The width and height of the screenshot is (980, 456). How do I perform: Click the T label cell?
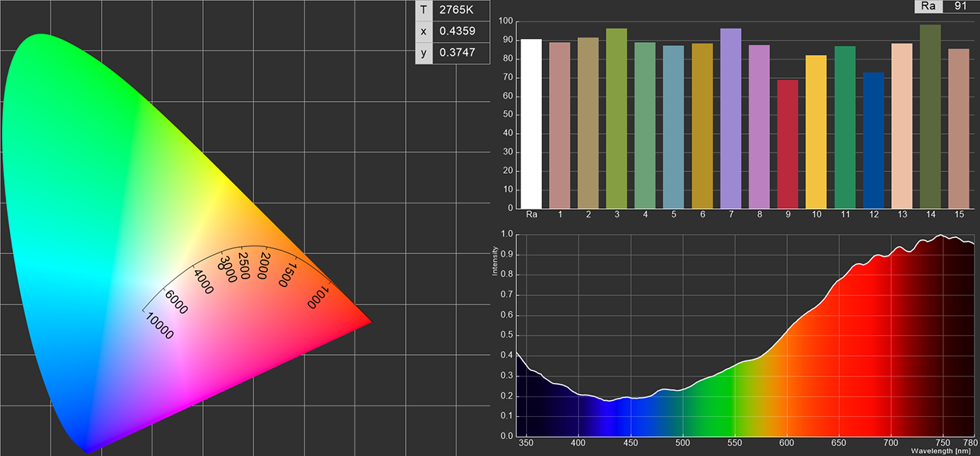[x=423, y=10]
